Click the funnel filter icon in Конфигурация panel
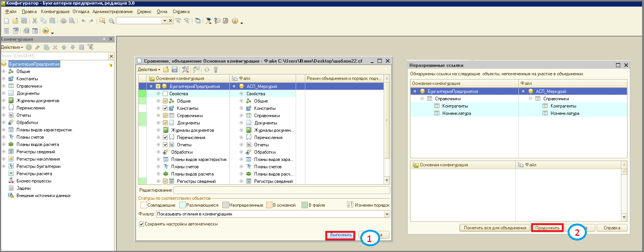The height and width of the screenshot is (252, 644). (x=91, y=47)
